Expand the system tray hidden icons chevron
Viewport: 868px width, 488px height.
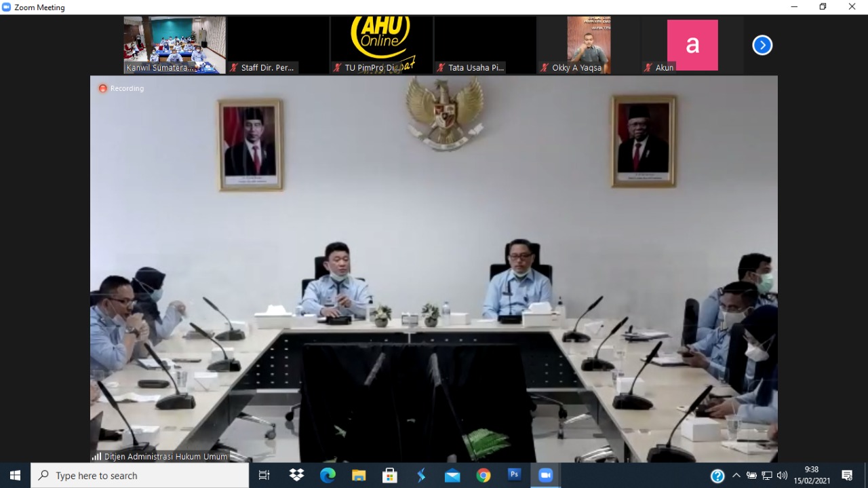[736, 476]
